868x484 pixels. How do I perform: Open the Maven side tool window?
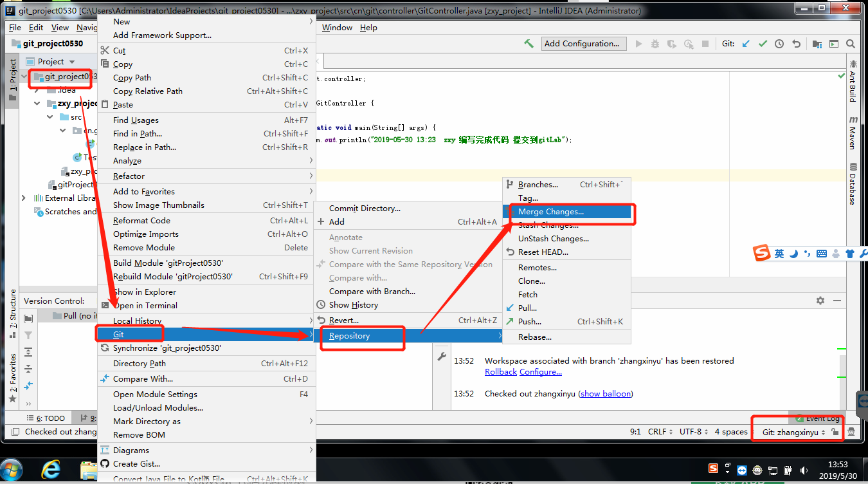853,132
